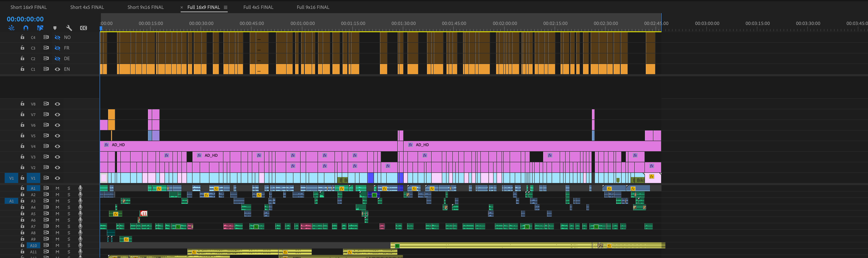Toggle sync lock on caption track C1
Viewport: 868px width, 258px height.
pos(46,69)
